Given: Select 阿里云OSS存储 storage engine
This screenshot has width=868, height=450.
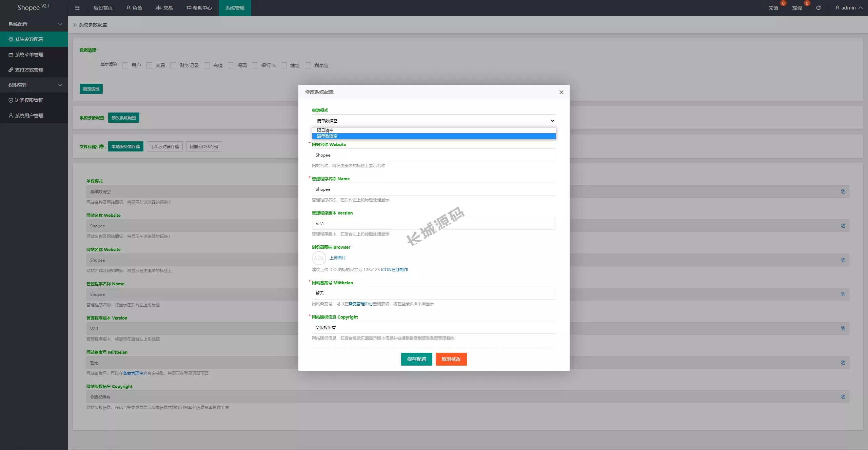Looking at the screenshot, I should 204,146.
